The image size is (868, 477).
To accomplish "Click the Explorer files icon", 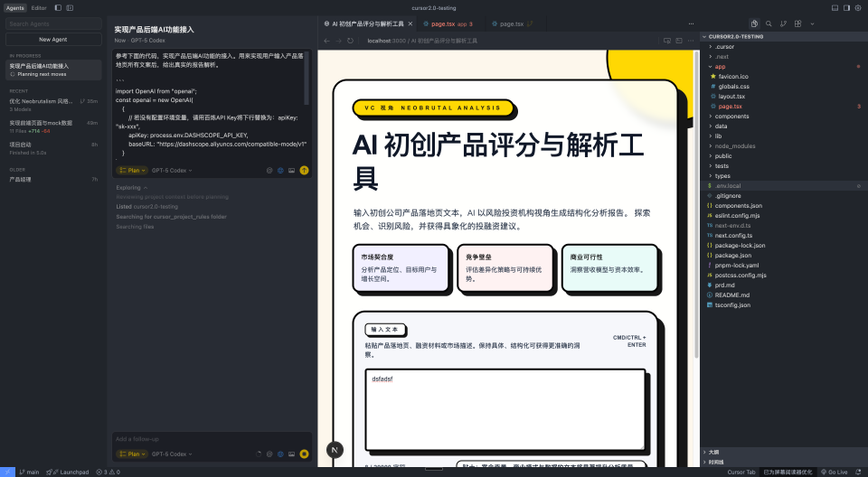I will (x=754, y=23).
